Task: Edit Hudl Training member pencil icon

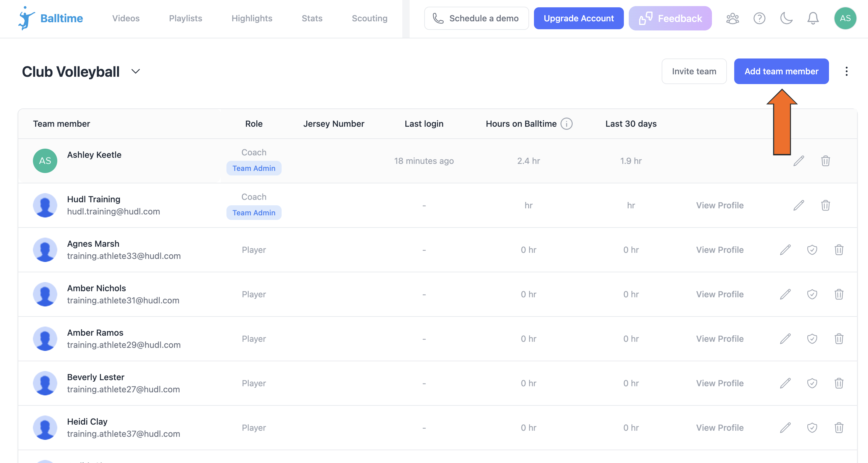Action: point(799,205)
